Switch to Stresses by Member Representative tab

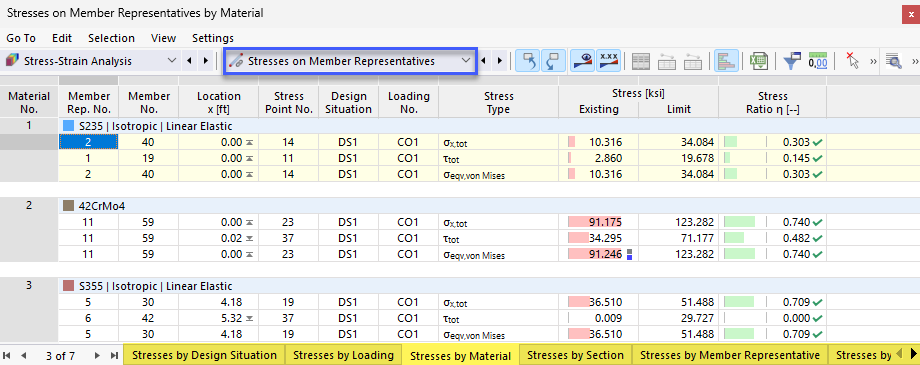730,355
